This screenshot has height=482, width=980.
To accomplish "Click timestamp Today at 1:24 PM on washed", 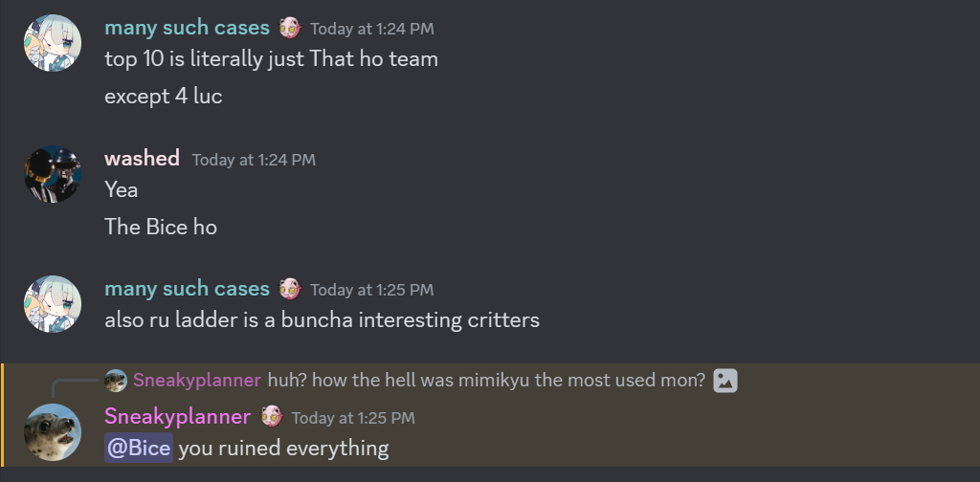I will pyautogui.click(x=254, y=160).
